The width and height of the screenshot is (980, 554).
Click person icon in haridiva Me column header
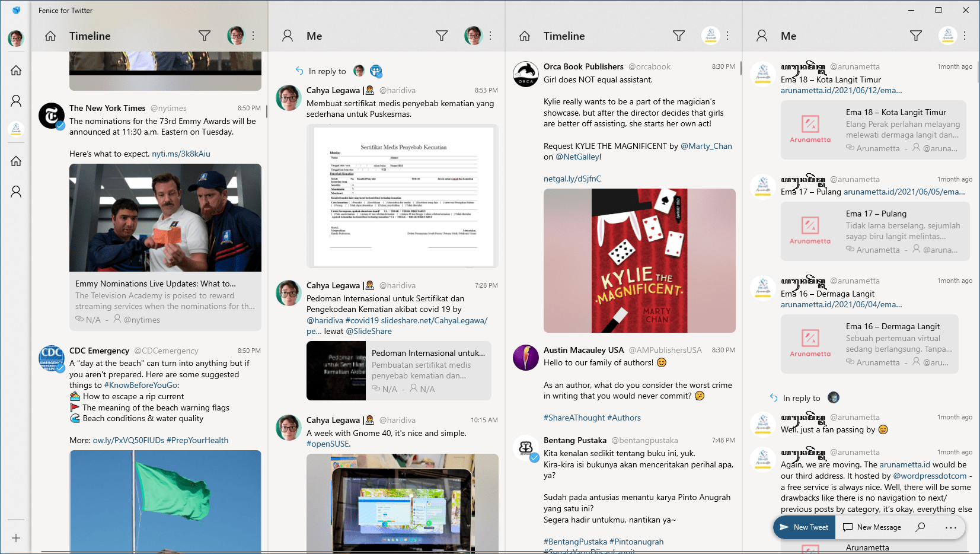pyautogui.click(x=288, y=36)
